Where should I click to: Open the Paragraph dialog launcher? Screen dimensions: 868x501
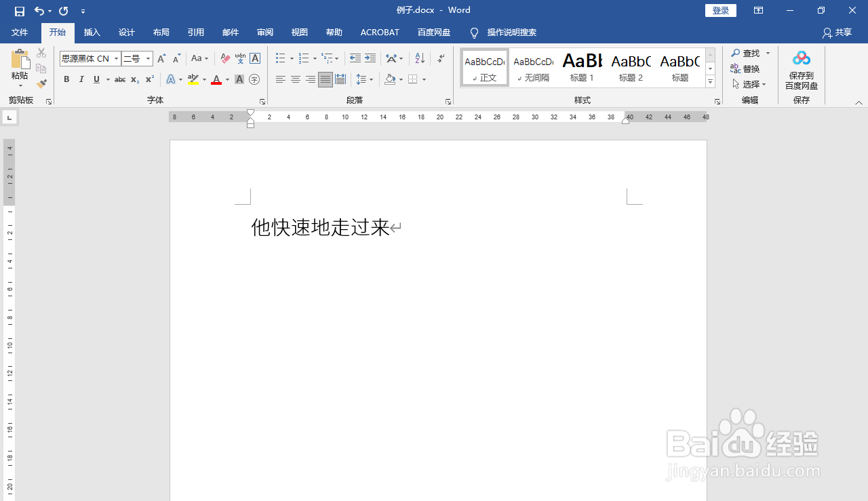448,102
